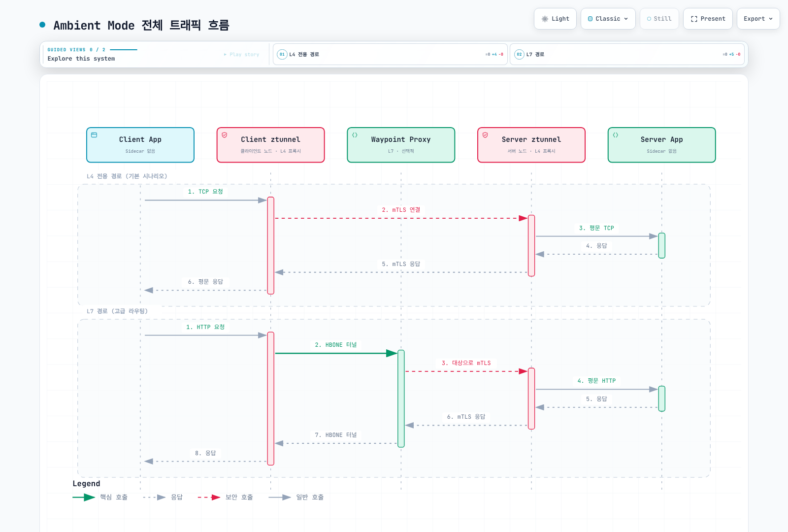Select guided view 02 L7 경로

[x=627, y=54]
